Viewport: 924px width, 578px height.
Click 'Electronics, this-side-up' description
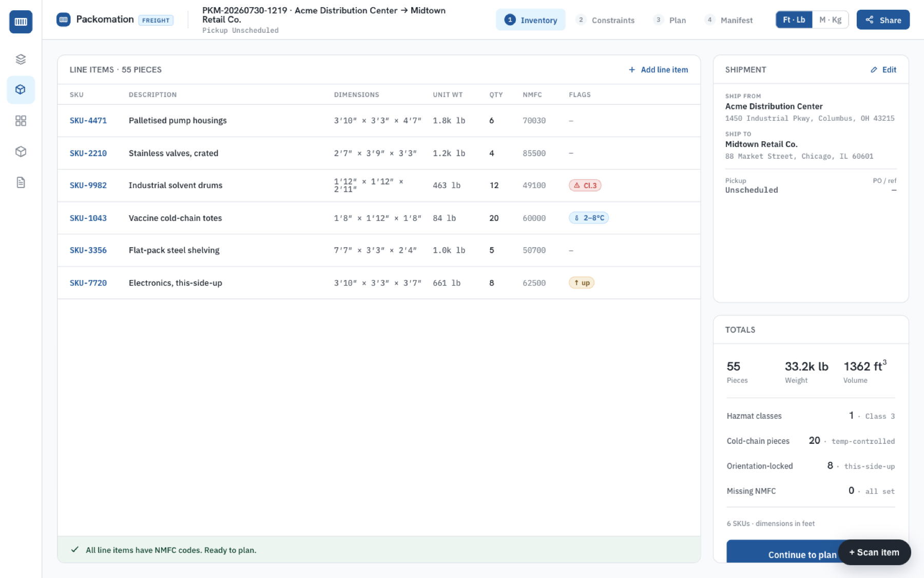tap(176, 283)
